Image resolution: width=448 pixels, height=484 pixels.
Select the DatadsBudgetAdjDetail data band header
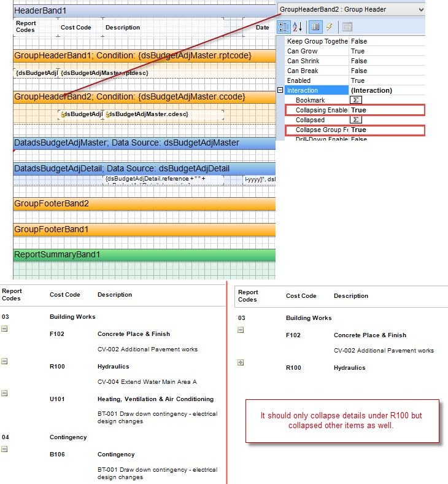pos(144,168)
